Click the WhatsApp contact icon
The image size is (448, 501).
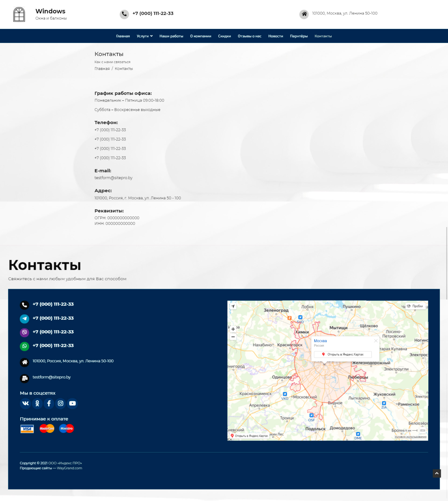pyautogui.click(x=24, y=346)
